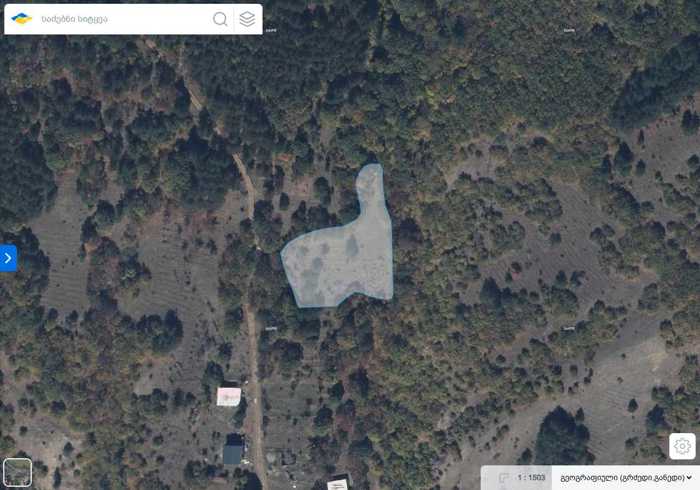Image resolution: width=700 pixels, height=490 pixels.
Task: Click the magnifier search icon
Action: [220, 19]
